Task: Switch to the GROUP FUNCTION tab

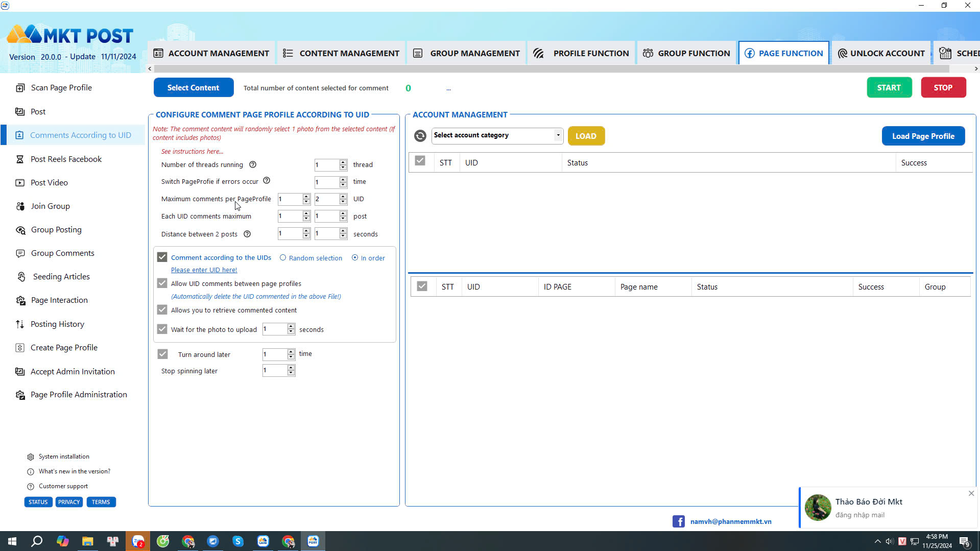Action: (x=686, y=53)
